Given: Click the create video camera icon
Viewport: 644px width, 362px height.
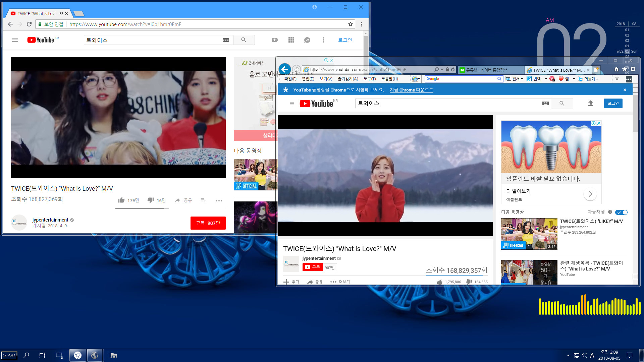Looking at the screenshot, I should coord(275,40).
